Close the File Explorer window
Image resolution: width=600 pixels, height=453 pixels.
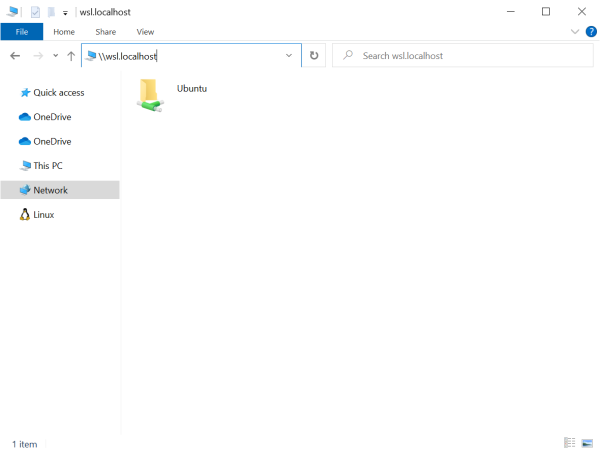click(x=582, y=11)
